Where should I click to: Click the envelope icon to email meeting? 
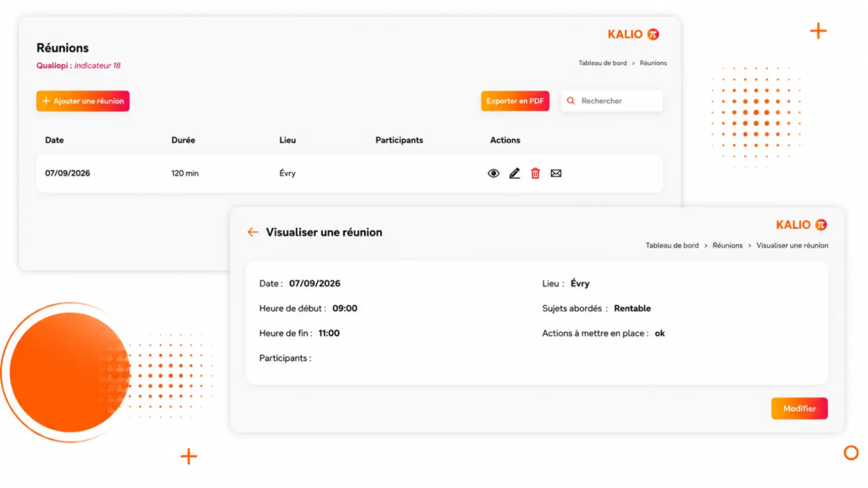click(556, 173)
